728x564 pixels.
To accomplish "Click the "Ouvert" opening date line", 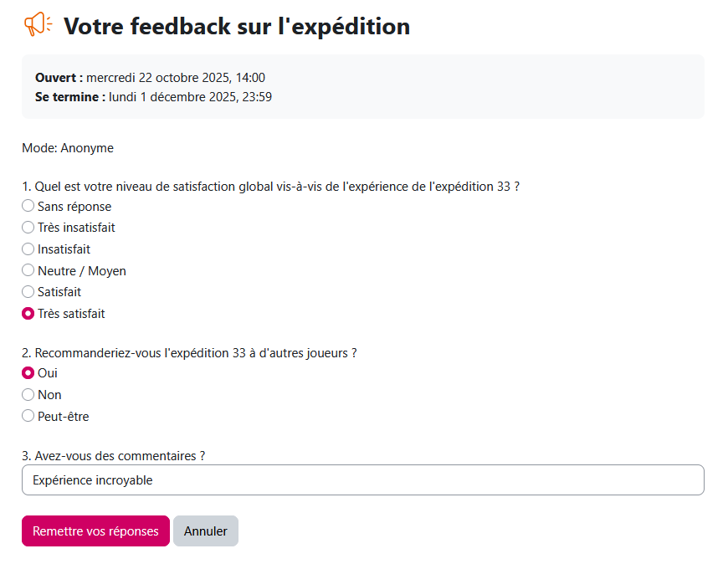I will click(151, 78).
